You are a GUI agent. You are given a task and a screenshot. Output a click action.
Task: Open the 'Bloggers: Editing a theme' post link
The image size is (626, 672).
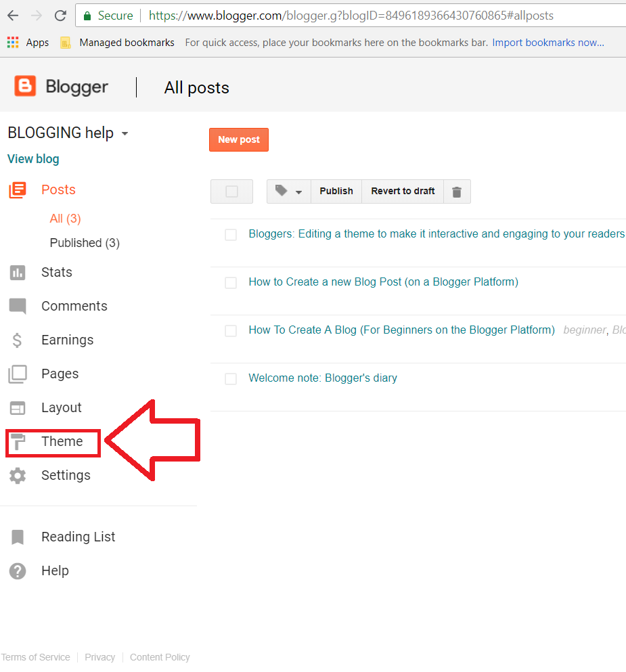coord(437,234)
